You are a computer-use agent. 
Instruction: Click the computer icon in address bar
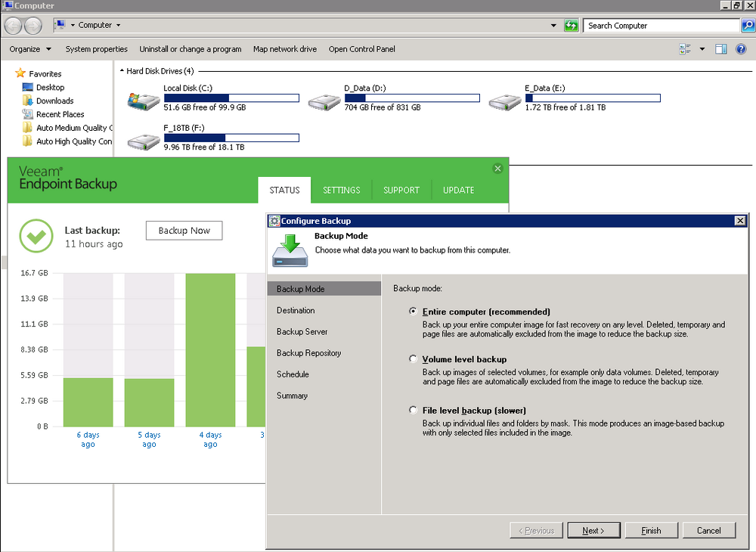pyautogui.click(x=60, y=25)
